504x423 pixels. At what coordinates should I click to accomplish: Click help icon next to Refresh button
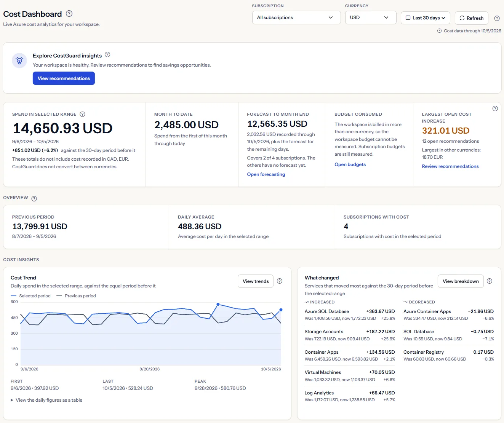pos(497,18)
